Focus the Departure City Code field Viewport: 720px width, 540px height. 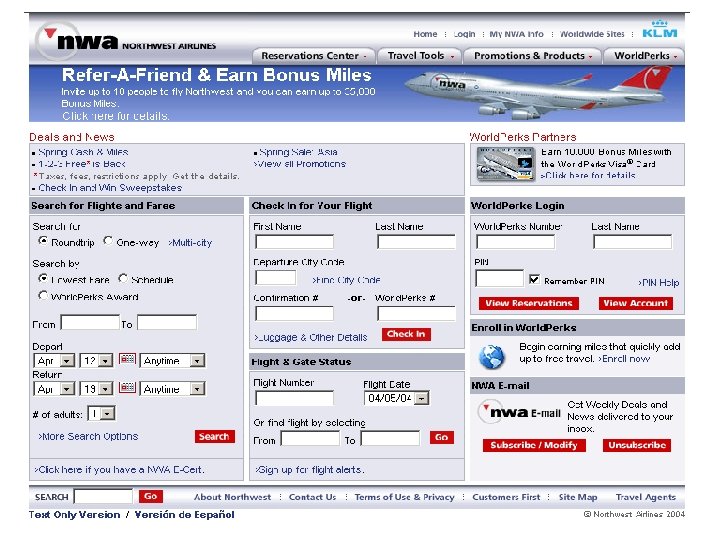click(276, 277)
